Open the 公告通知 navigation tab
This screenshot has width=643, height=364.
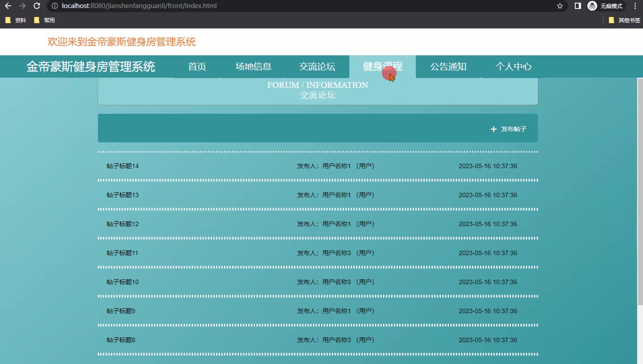tap(448, 66)
